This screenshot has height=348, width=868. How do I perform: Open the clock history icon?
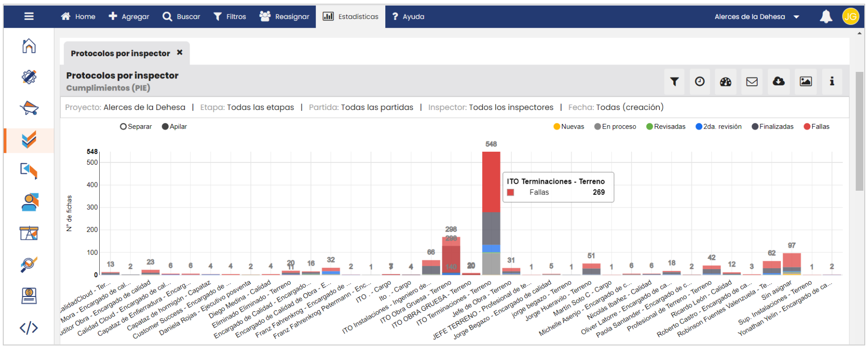point(700,82)
